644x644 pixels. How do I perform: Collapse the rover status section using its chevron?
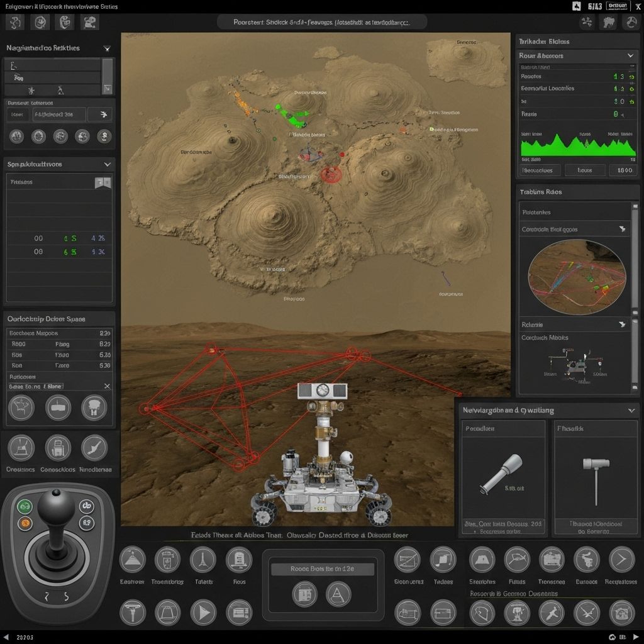pos(631,55)
